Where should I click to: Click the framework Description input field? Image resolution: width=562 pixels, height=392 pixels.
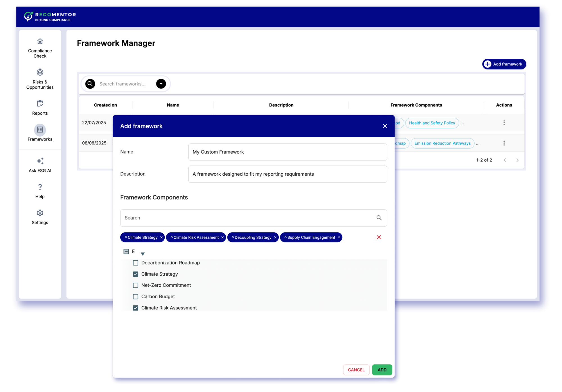coord(287,174)
